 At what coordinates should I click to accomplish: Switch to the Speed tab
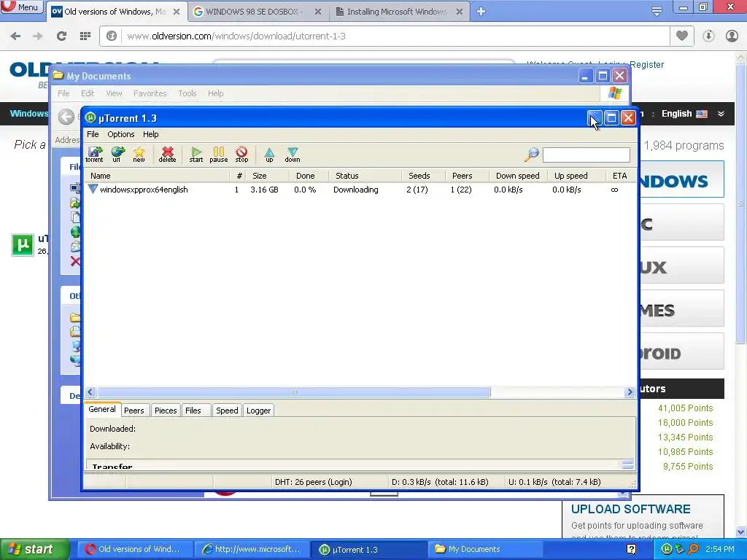tap(227, 411)
